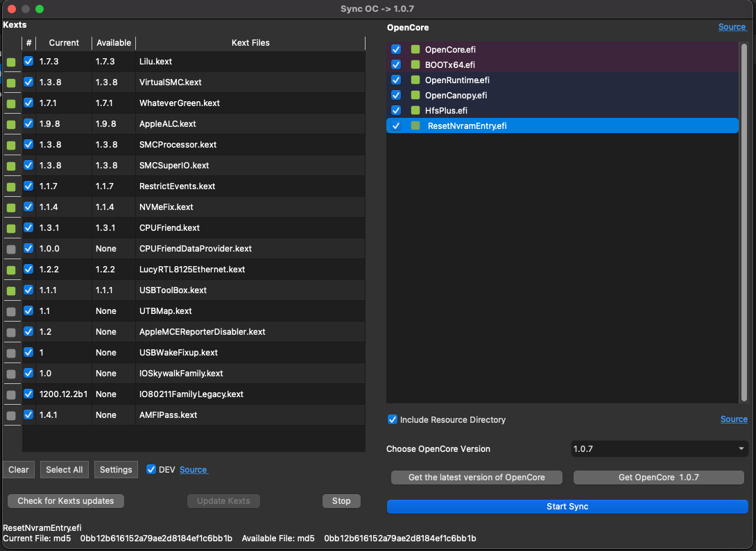Toggle the HfsPlus.efi checkbox
The width and height of the screenshot is (756, 551).
(x=396, y=110)
